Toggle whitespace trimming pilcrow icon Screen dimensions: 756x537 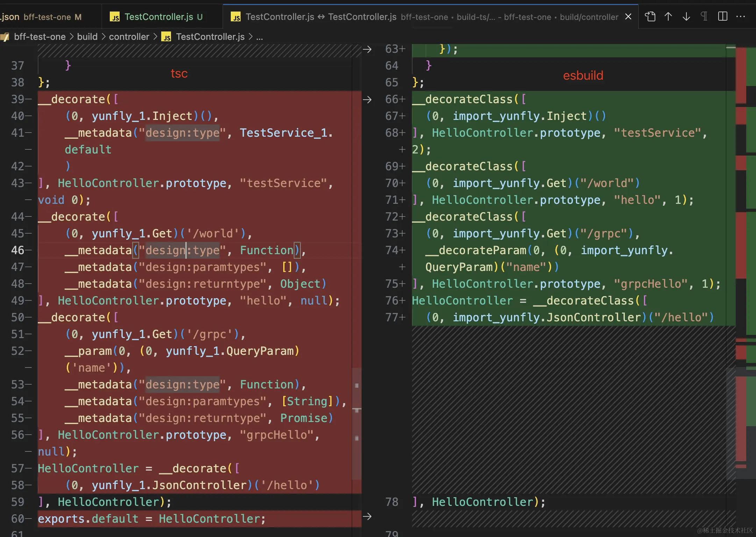coord(704,16)
